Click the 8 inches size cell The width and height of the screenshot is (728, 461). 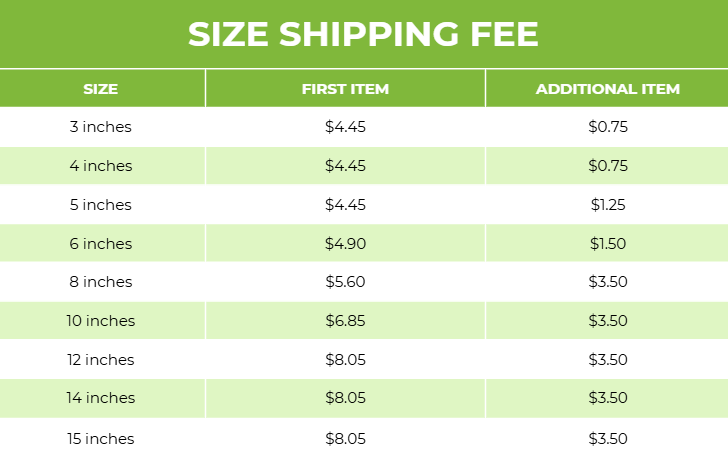pyautogui.click(x=100, y=282)
